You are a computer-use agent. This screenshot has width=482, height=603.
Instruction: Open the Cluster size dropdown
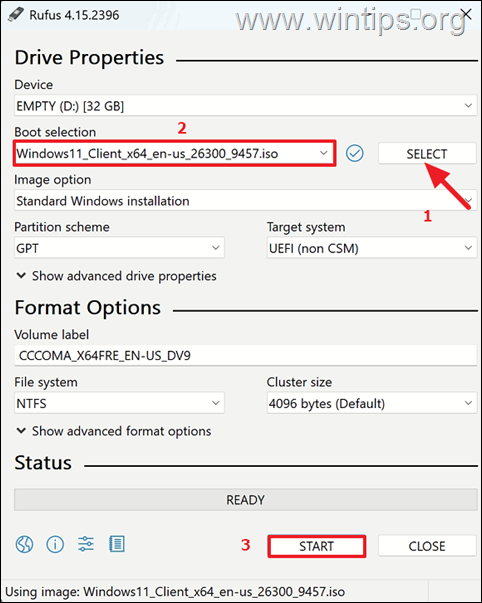[x=372, y=403]
